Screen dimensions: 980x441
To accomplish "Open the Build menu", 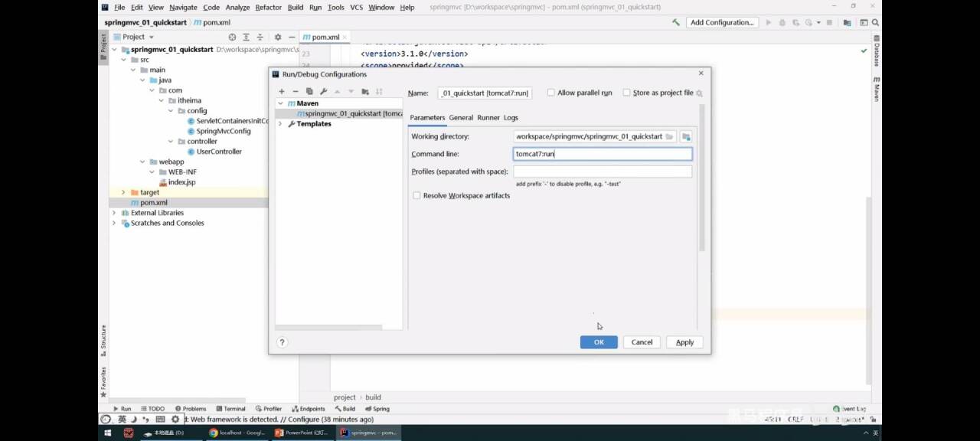I will pyautogui.click(x=295, y=7).
